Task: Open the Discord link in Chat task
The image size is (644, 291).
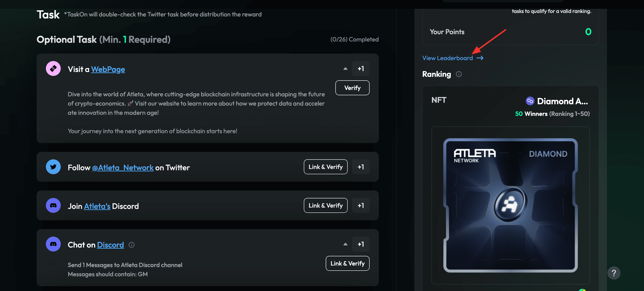Action: (110, 245)
